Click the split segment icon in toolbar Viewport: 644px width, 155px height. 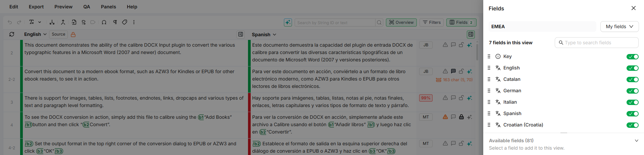coord(52,22)
